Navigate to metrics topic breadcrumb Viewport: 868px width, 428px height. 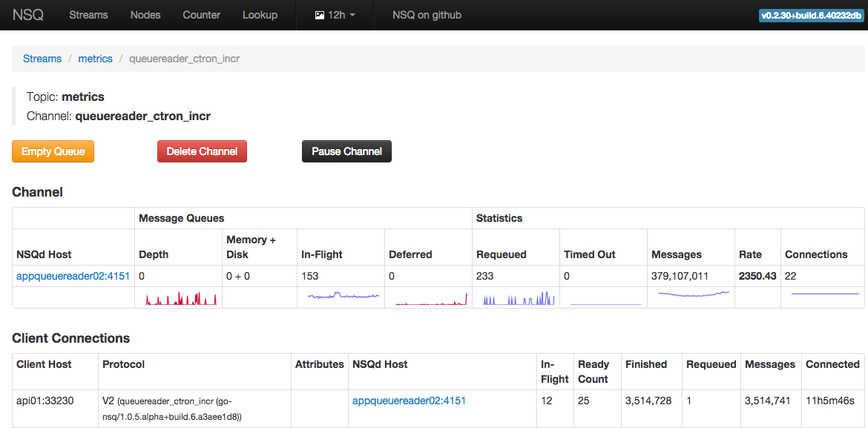pos(95,59)
